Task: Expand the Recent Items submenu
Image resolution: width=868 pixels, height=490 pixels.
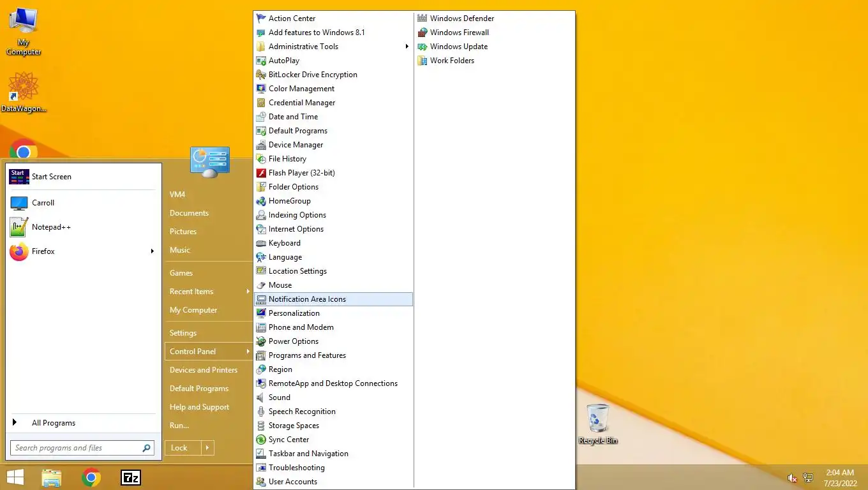Action: pos(208,292)
